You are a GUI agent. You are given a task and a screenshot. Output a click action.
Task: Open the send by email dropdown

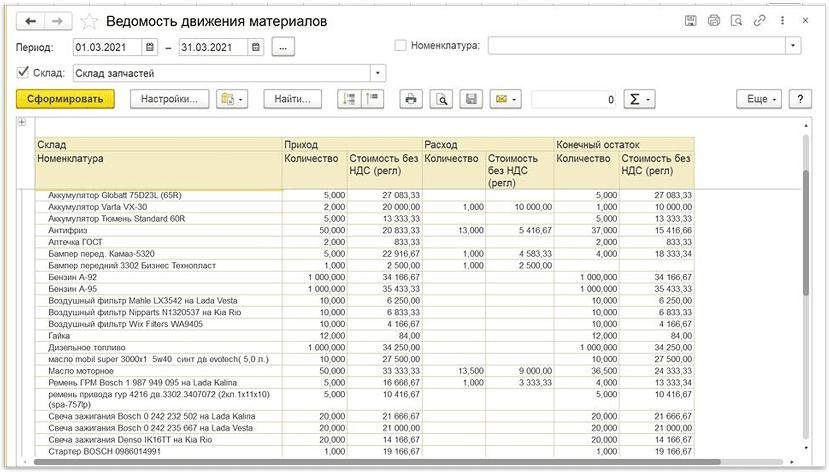(505, 99)
